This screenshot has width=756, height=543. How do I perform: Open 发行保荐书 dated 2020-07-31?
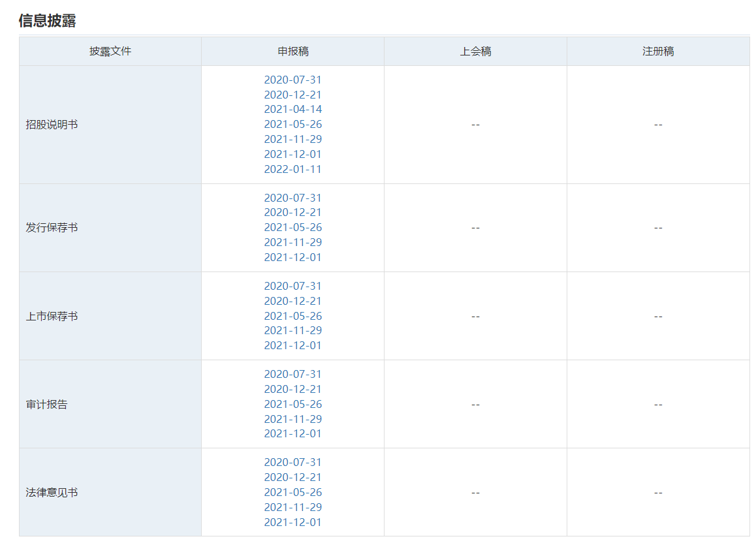pos(292,198)
